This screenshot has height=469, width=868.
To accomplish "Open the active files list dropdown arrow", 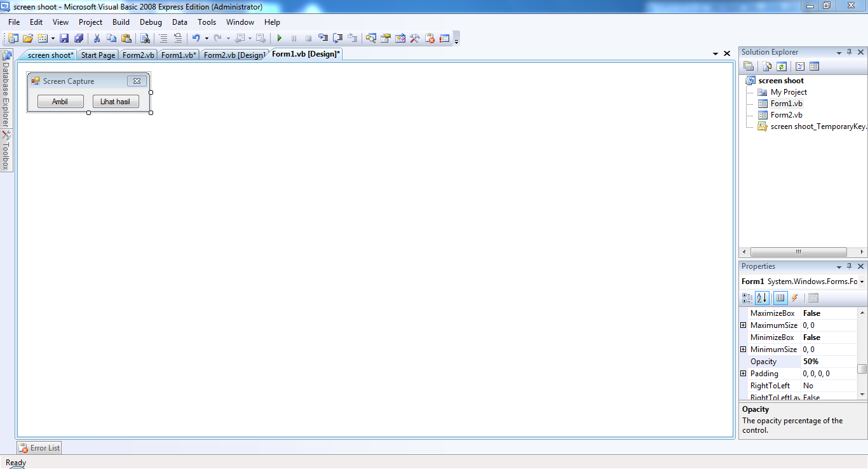I will tap(715, 54).
